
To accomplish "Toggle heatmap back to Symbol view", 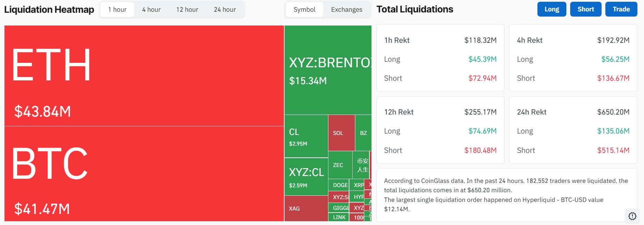I will (304, 10).
